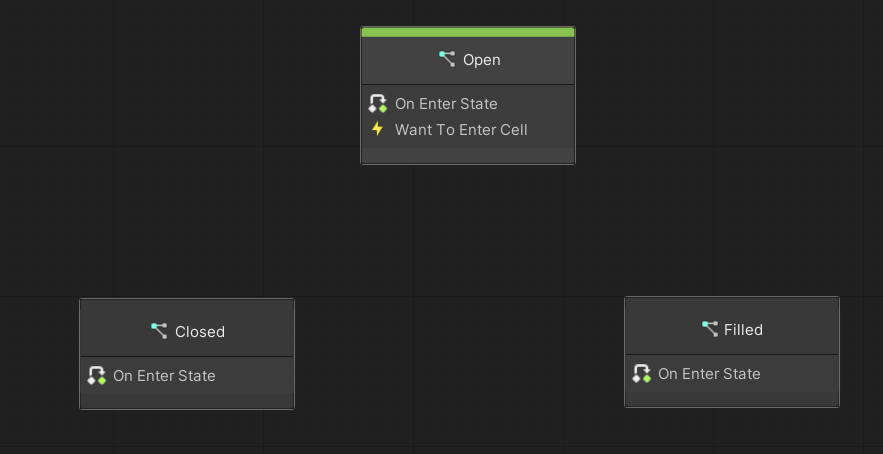This screenshot has height=454, width=883.
Task: Select the Filled state node title
Action: (x=743, y=330)
